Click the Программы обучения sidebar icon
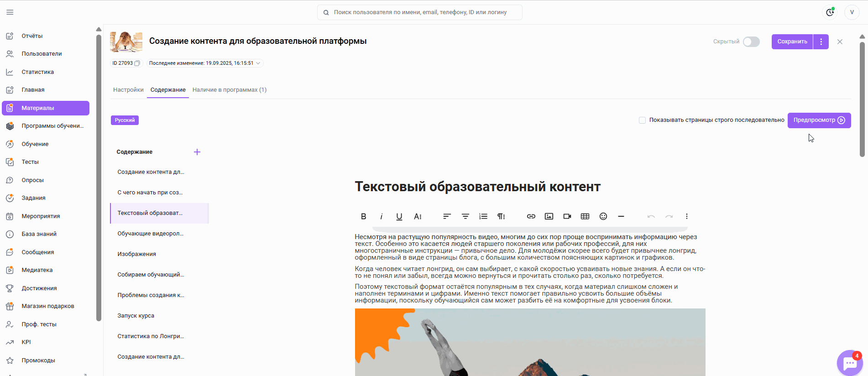The image size is (868, 376). point(10,126)
